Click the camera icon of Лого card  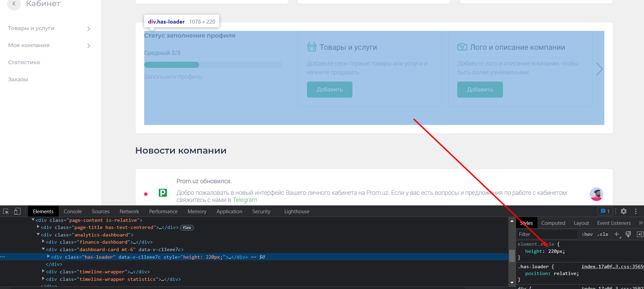[462, 47]
